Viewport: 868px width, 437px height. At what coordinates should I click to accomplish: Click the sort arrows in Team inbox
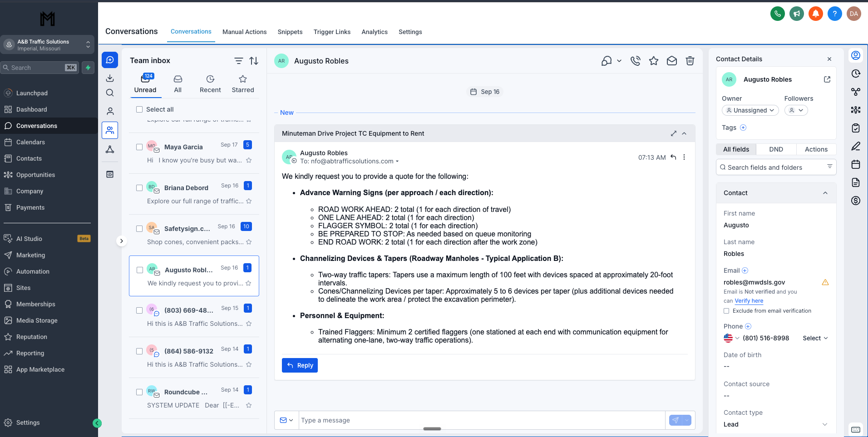point(254,61)
